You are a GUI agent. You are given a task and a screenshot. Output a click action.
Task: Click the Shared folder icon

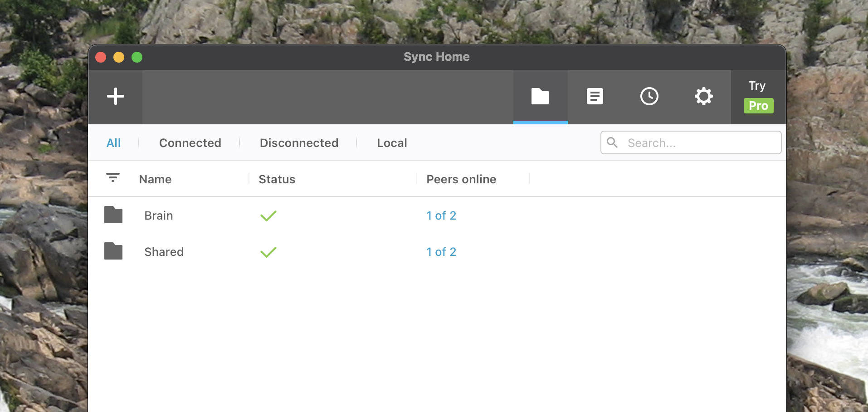point(113,251)
